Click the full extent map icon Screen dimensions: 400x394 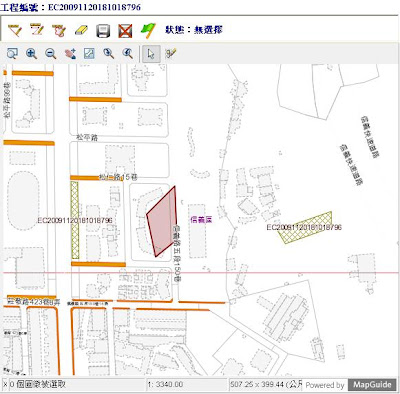click(89, 53)
